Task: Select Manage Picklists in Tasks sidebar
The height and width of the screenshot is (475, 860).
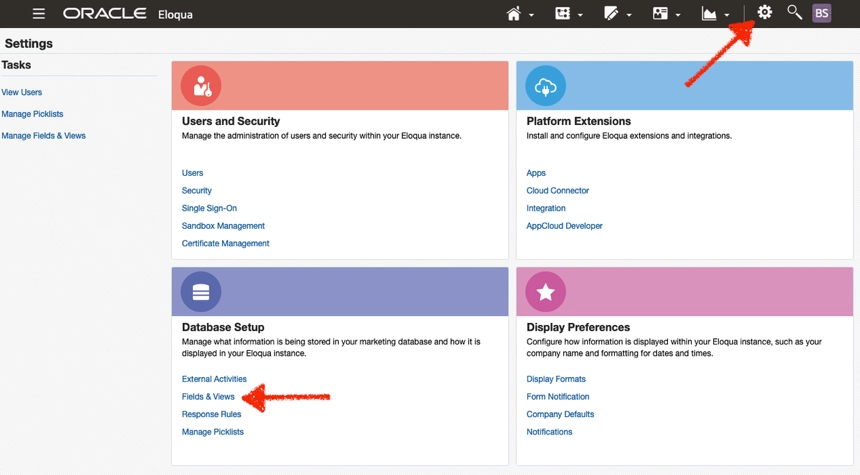Action: point(32,114)
